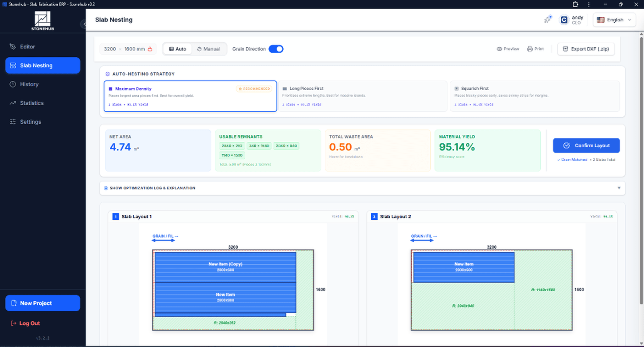Click the Slab Layout 2 number badge
644x347 pixels.
click(374, 217)
